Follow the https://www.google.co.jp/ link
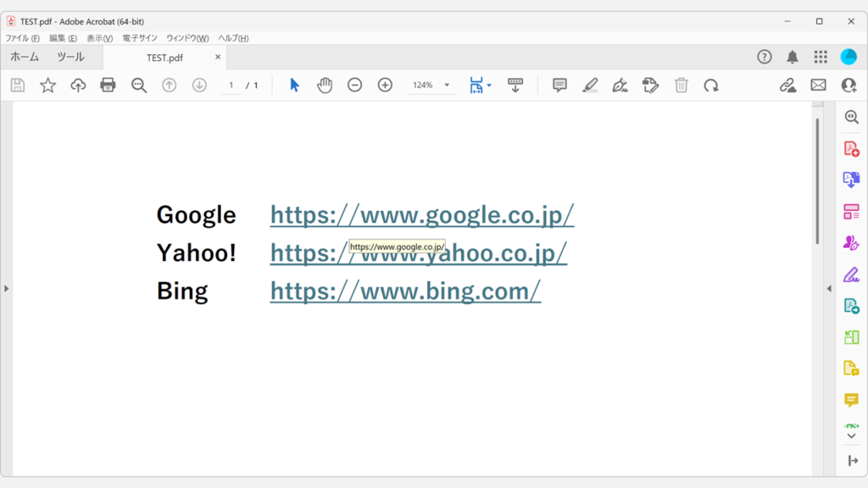868x488 pixels. [422, 215]
